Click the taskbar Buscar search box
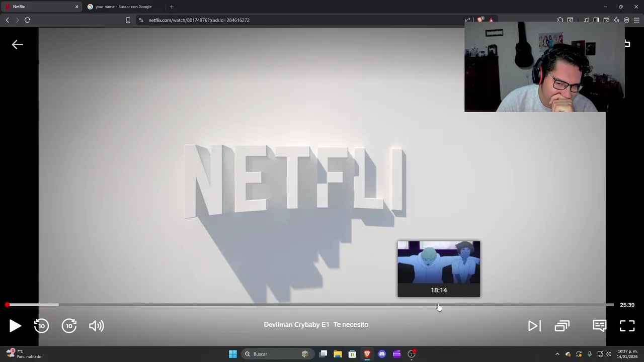 [x=277, y=354]
